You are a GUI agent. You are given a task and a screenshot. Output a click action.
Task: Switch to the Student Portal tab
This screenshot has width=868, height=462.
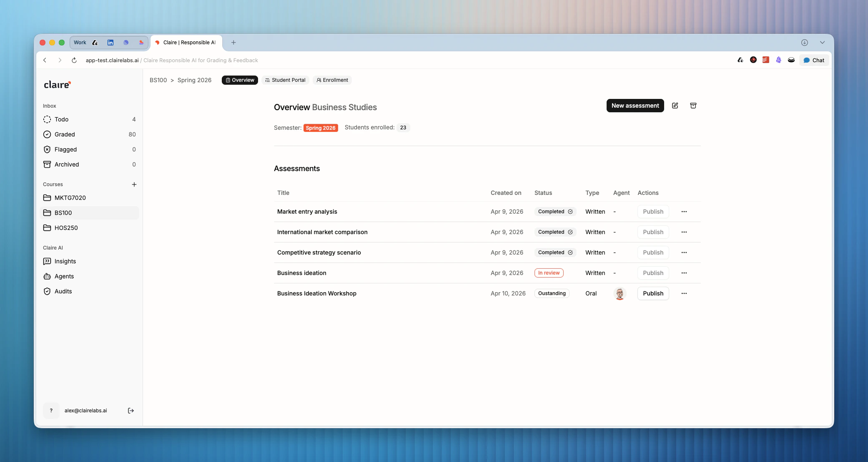point(285,80)
